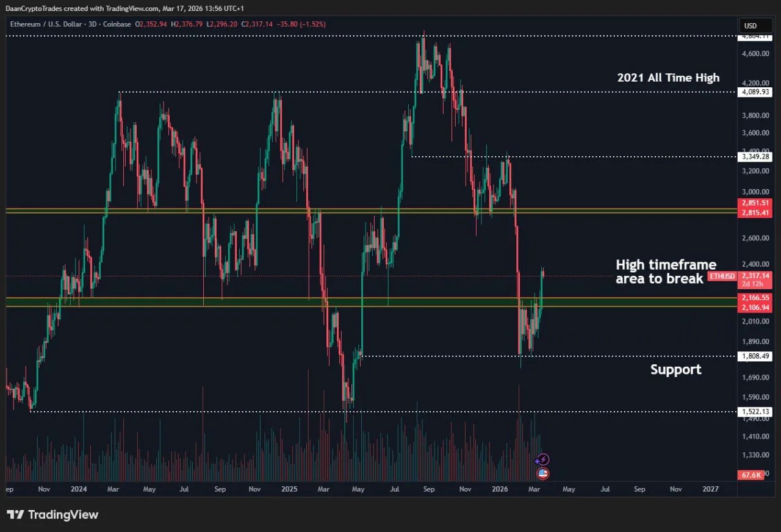Click the 67.6K volume value label

tap(750, 475)
